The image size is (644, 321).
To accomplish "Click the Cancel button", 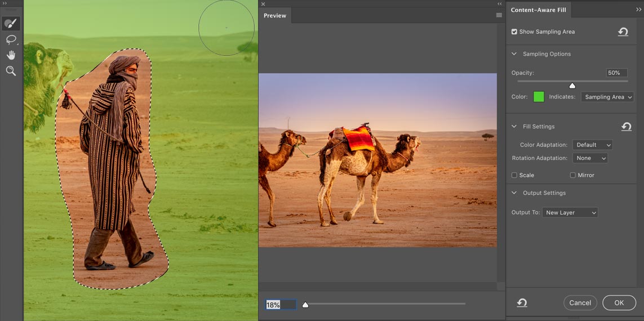I will tap(580, 303).
